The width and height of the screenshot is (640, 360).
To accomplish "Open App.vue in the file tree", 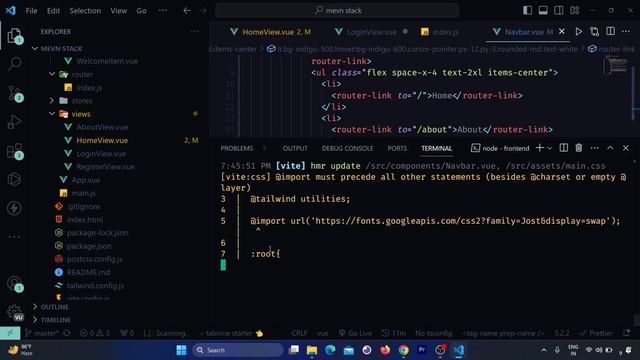I will point(85,180).
